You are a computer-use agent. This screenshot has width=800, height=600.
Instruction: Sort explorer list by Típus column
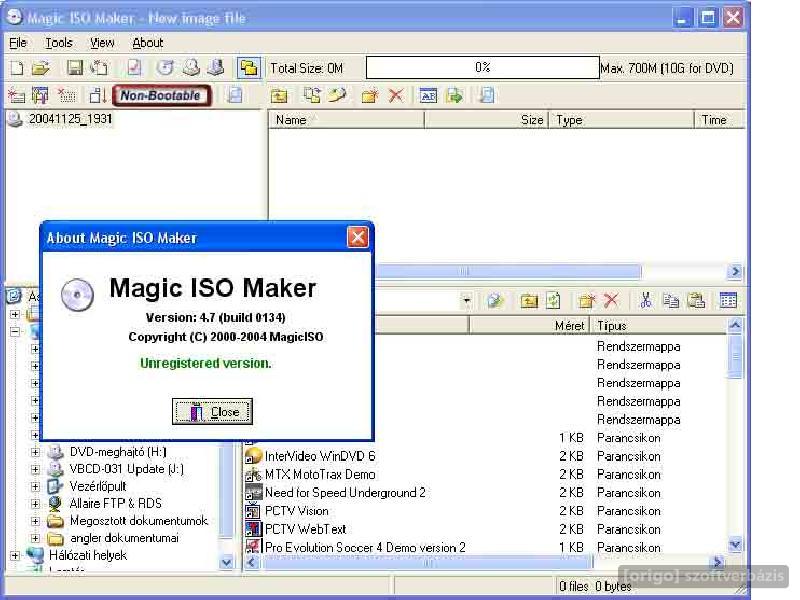[658, 326]
